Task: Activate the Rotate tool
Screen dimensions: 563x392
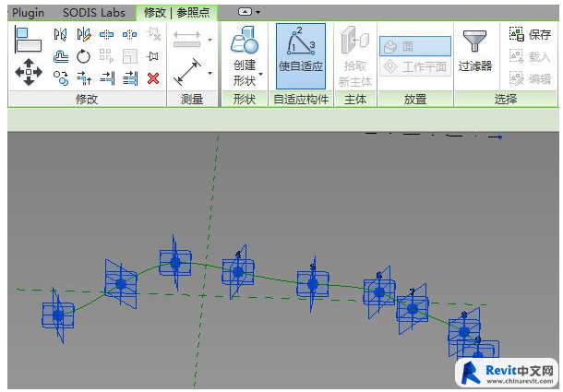Action: click(83, 56)
